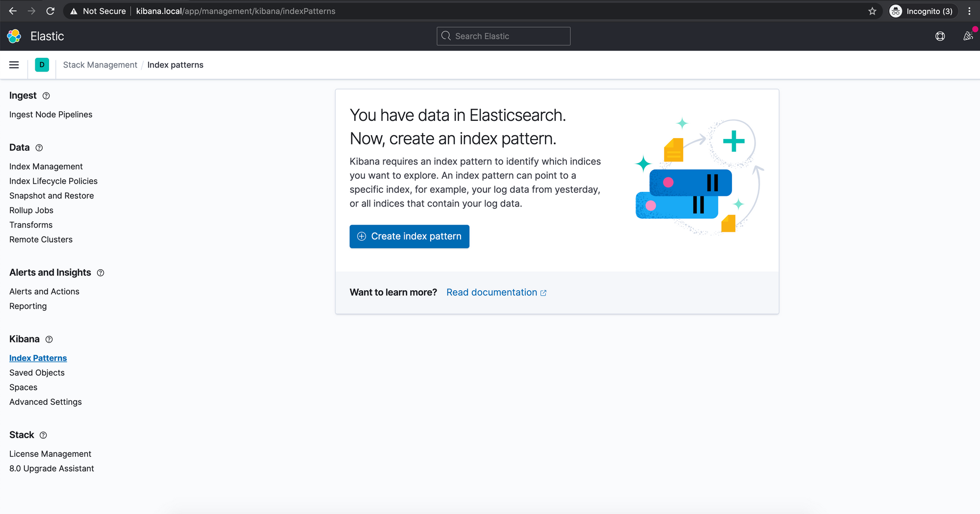Go to Stack Management breadcrumb

100,65
